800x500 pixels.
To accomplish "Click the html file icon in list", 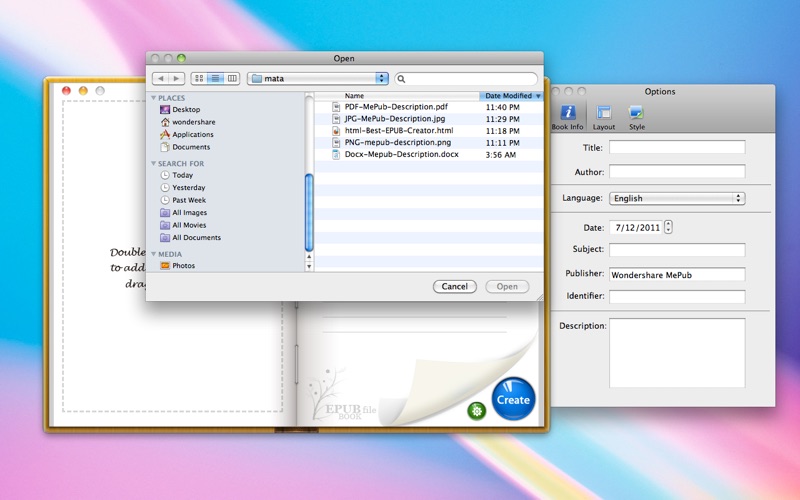I will 336,131.
